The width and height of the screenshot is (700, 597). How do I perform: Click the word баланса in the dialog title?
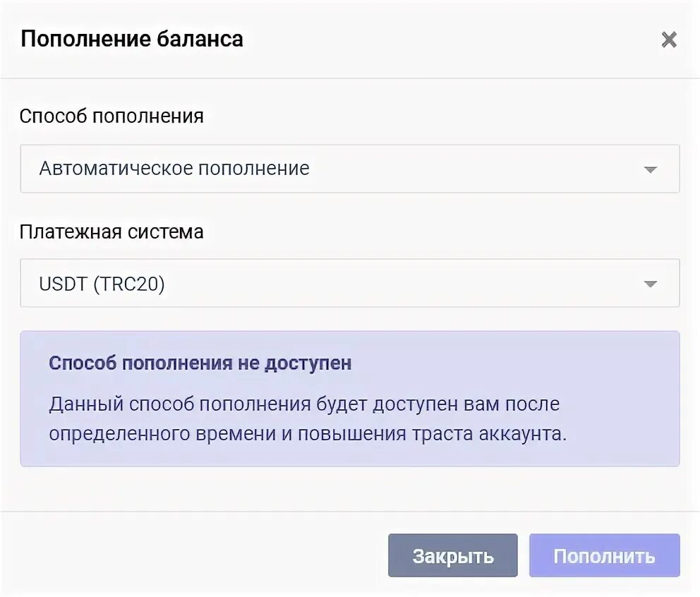coord(194,39)
